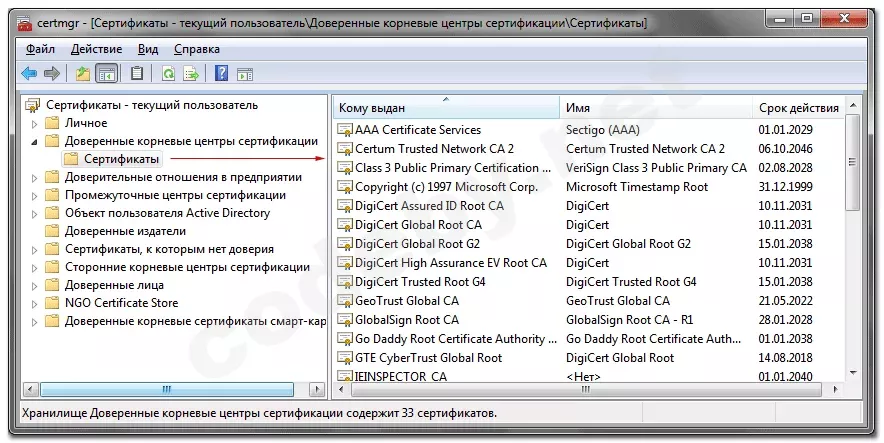Screen dimensions: 884x443
Task: Click the gray Forward arrow in toolbar
Action: 52,73
